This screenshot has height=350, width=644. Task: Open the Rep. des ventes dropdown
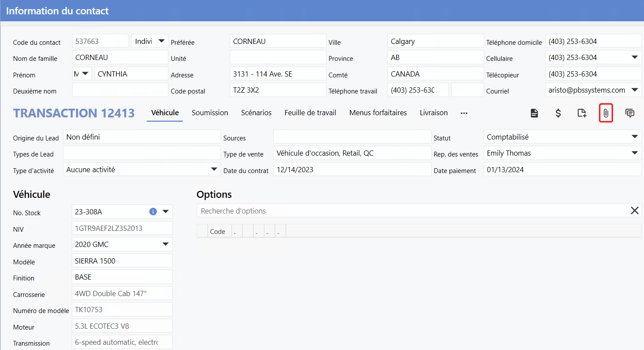pos(634,153)
